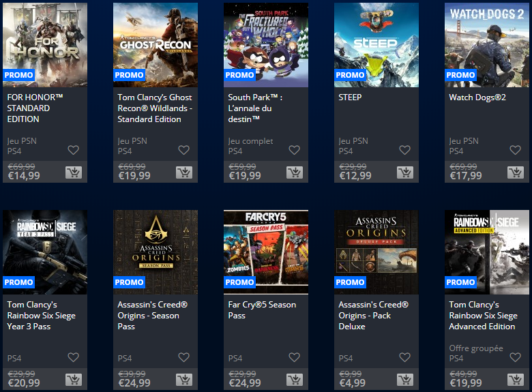Toggle wishlist heart for South Park game
Viewport: 532px width, 392px height.
294,150
